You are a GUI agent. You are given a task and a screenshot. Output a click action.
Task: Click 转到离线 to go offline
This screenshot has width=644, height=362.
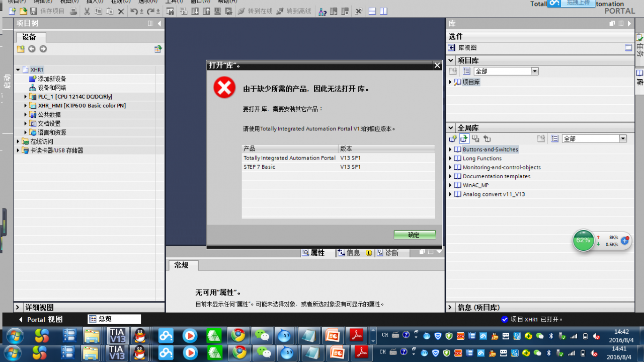294,11
